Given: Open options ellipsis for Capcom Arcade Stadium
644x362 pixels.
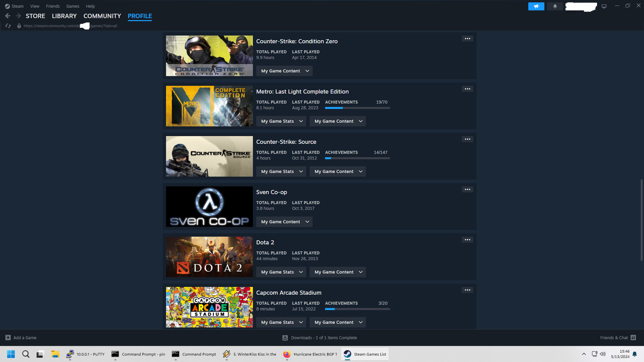Looking at the screenshot, I should (467, 290).
